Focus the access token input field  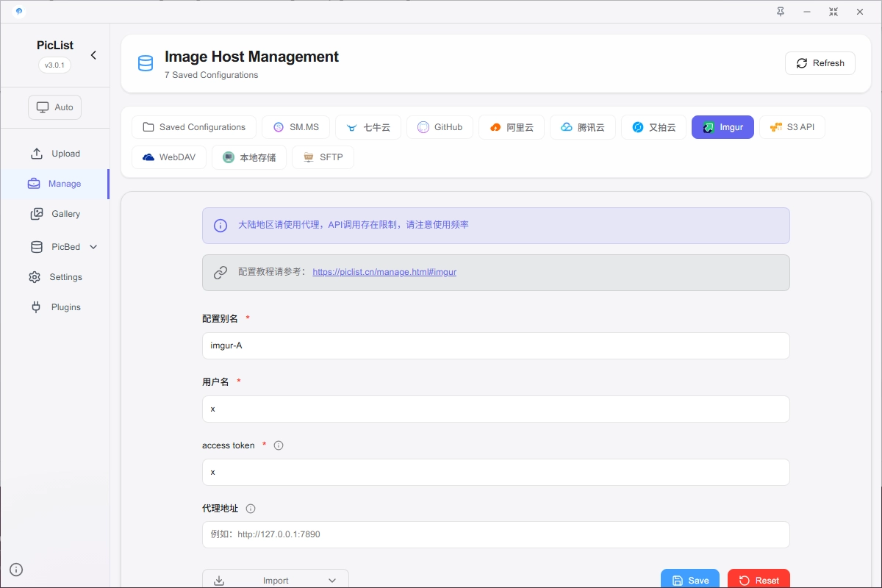pyautogui.click(x=496, y=472)
